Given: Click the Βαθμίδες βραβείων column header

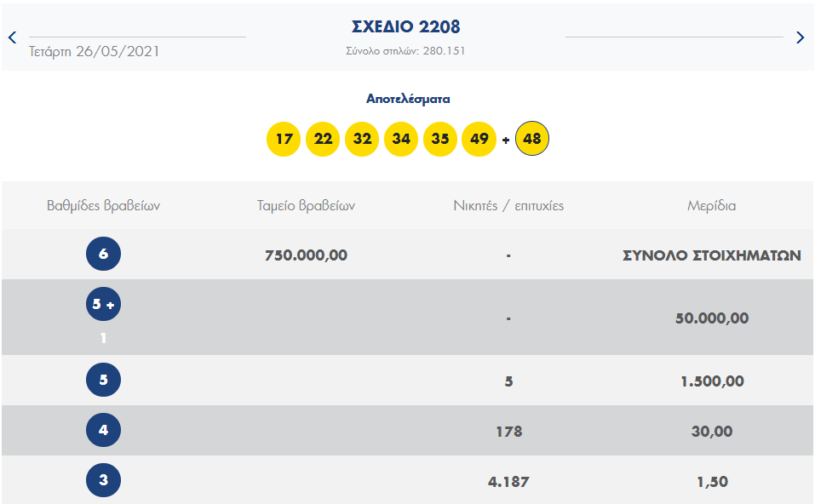Looking at the screenshot, I should pos(103,205).
